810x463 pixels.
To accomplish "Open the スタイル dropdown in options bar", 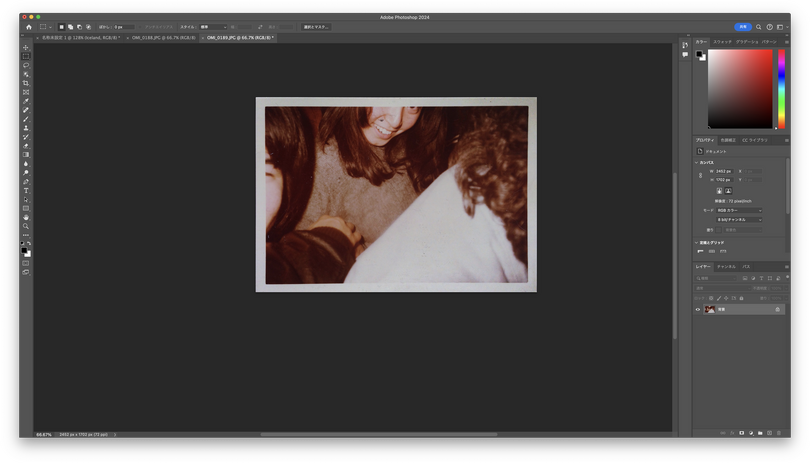I will pos(211,27).
